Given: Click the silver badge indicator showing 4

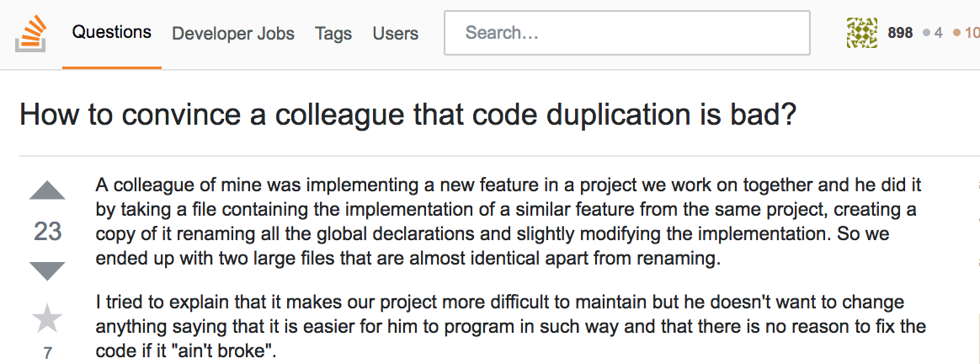Looking at the screenshot, I should pyautogui.click(x=932, y=34).
